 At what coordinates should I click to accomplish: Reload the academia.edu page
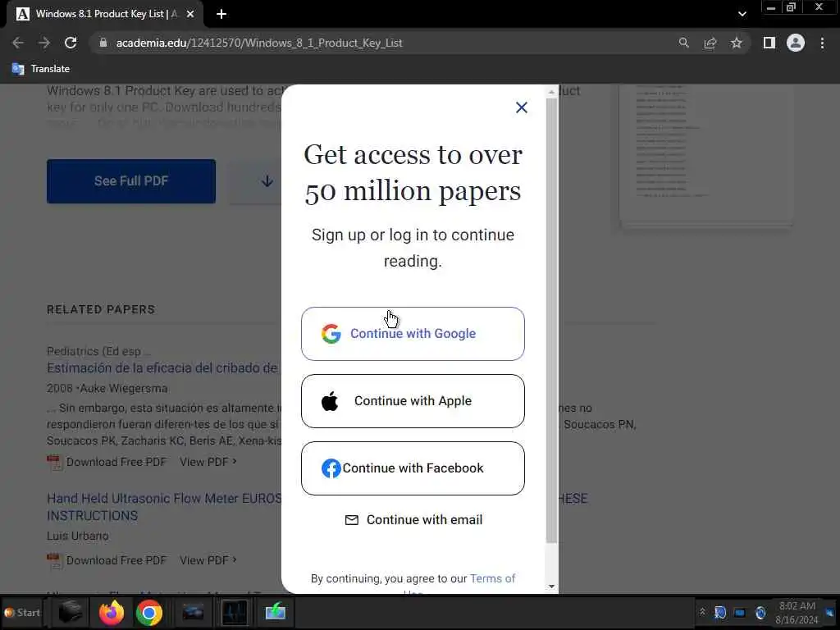tap(71, 43)
